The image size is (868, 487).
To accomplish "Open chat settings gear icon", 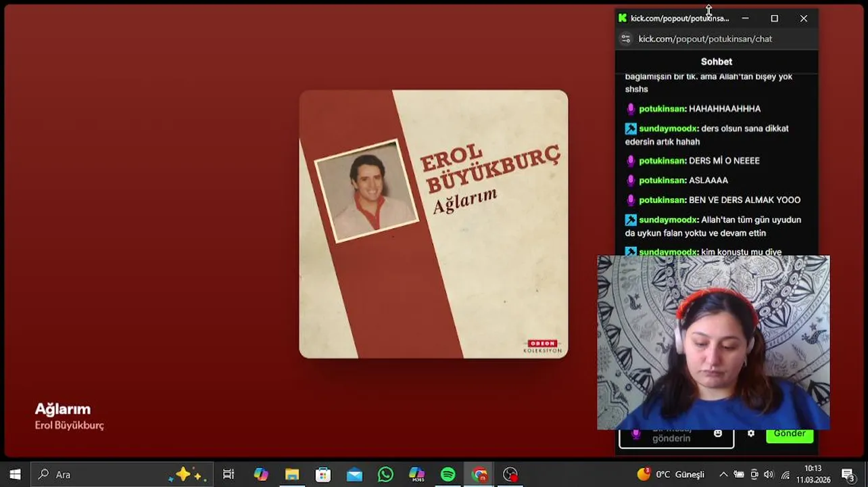I will [751, 433].
